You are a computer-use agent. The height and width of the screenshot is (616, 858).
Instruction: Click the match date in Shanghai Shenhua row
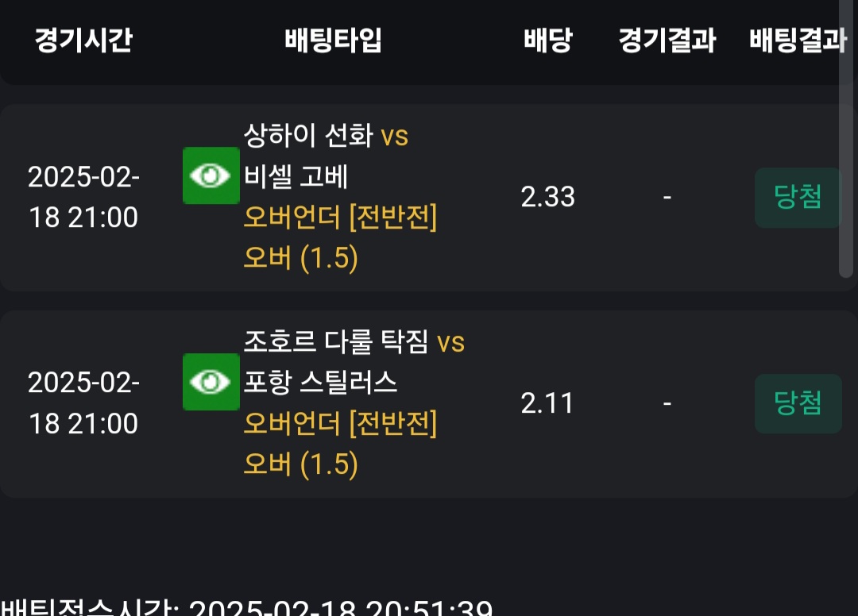coord(83,197)
